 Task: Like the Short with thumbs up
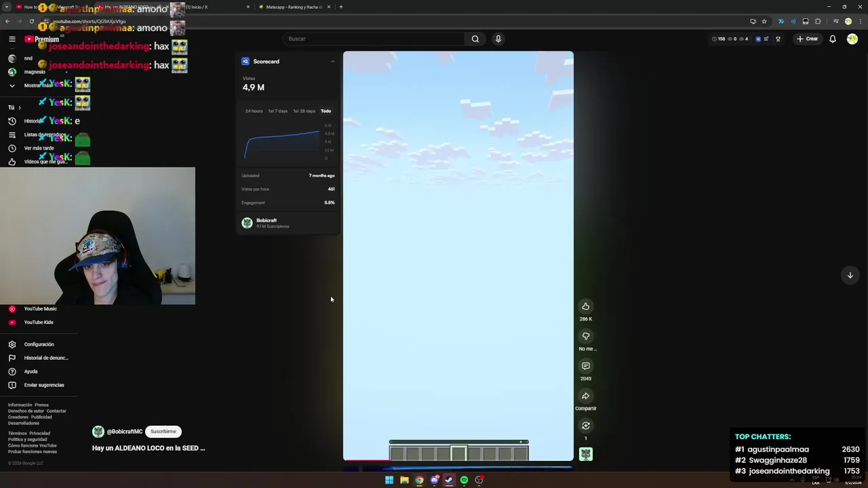(x=586, y=306)
